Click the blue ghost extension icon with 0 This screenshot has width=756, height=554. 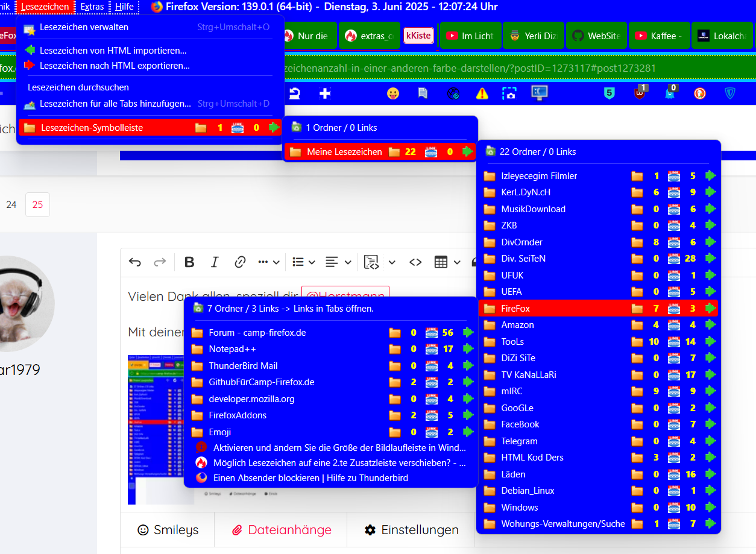click(670, 93)
